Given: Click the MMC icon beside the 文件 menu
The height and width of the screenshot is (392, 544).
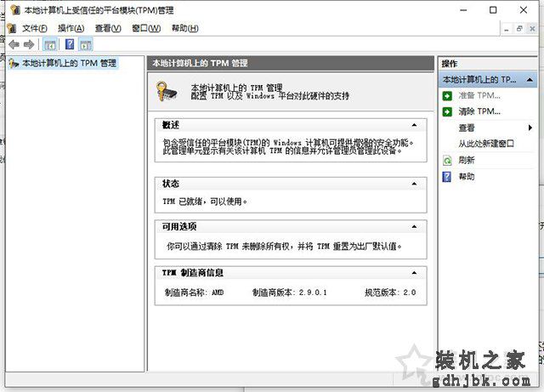Looking at the screenshot, I should (x=12, y=28).
